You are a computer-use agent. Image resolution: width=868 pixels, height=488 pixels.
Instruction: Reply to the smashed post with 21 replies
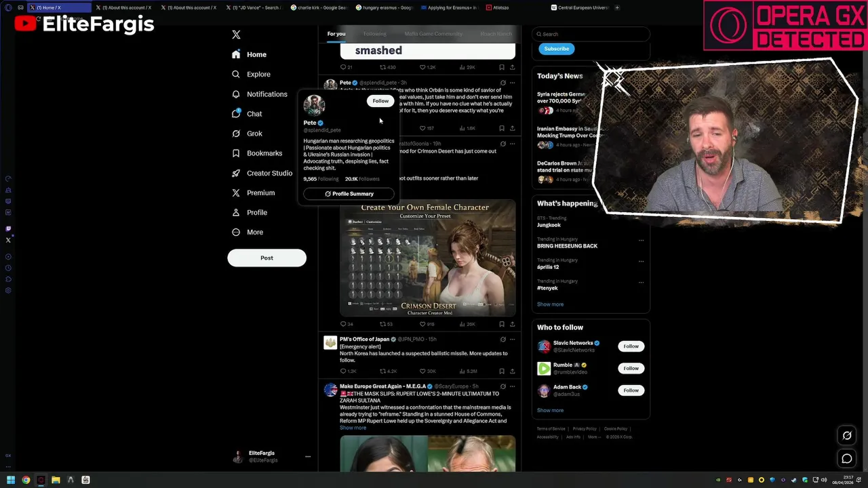pos(346,67)
